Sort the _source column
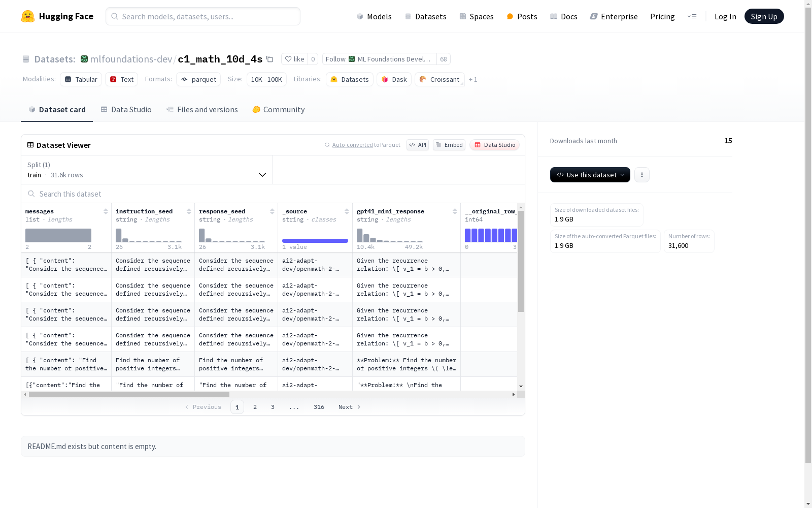Viewport: 812px width, 508px height. (347, 211)
